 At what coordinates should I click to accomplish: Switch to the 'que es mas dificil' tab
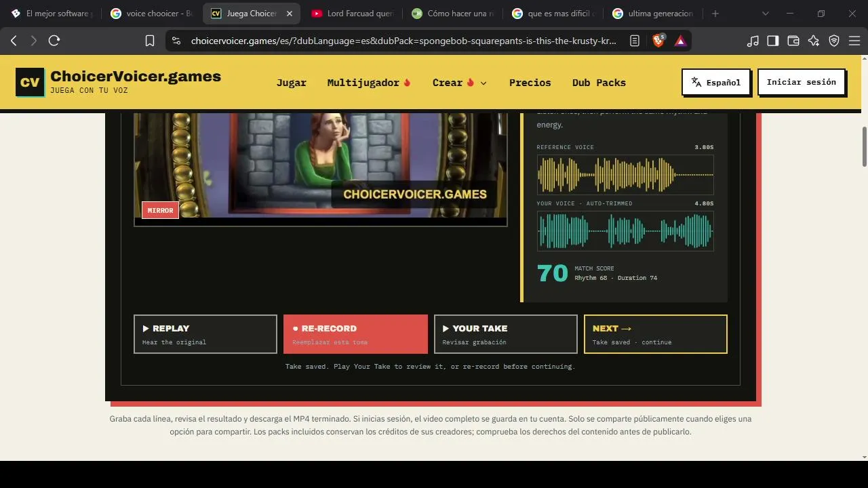click(x=553, y=14)
